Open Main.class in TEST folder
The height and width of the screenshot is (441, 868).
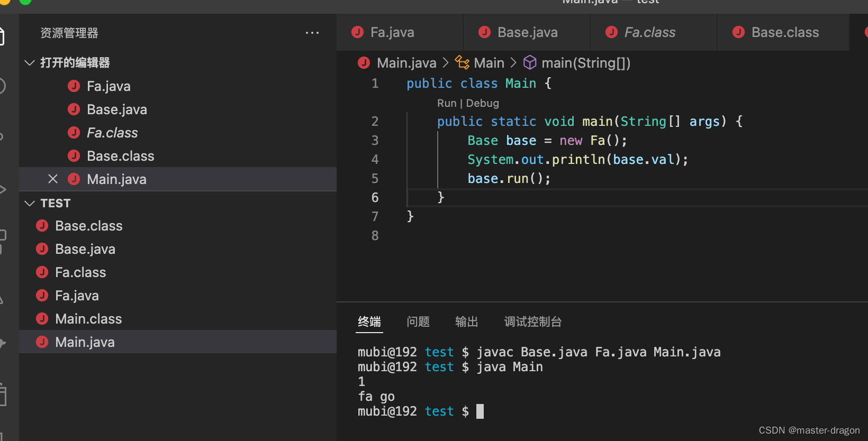(178, 319)
